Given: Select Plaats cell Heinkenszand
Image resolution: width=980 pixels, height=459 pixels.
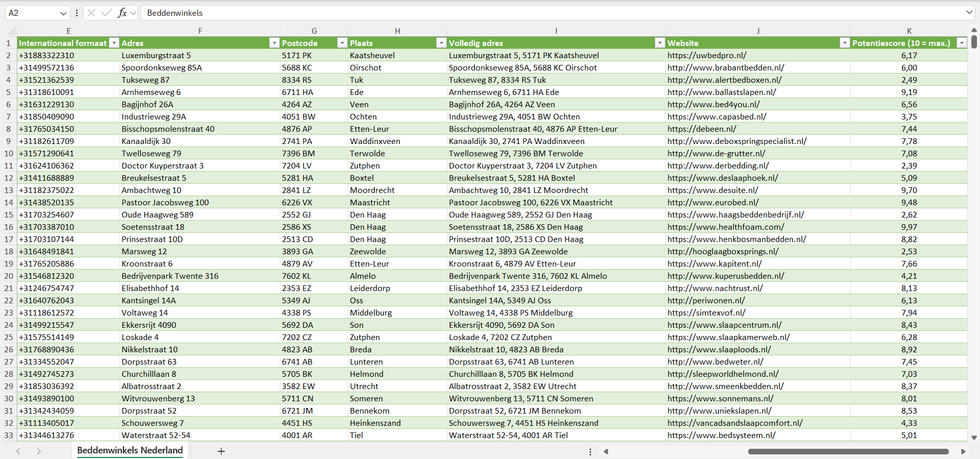Looking at the screenshot, I should pos(397,423).
